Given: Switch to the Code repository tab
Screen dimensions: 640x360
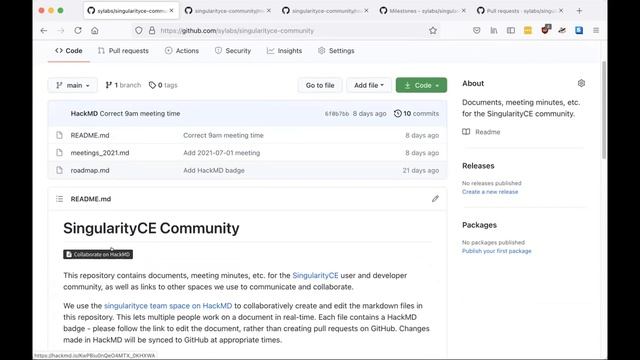Looking at the screenshot, I should tap(69, 51).
